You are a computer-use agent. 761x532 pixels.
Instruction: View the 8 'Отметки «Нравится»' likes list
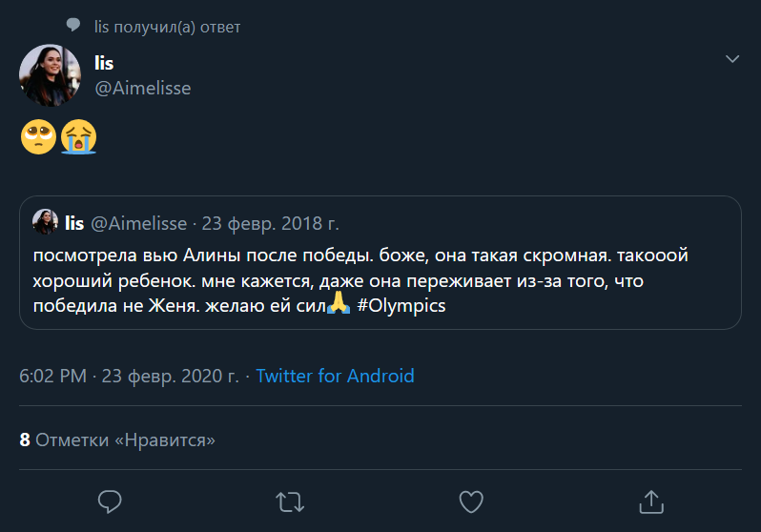click(x=117, y=440)
